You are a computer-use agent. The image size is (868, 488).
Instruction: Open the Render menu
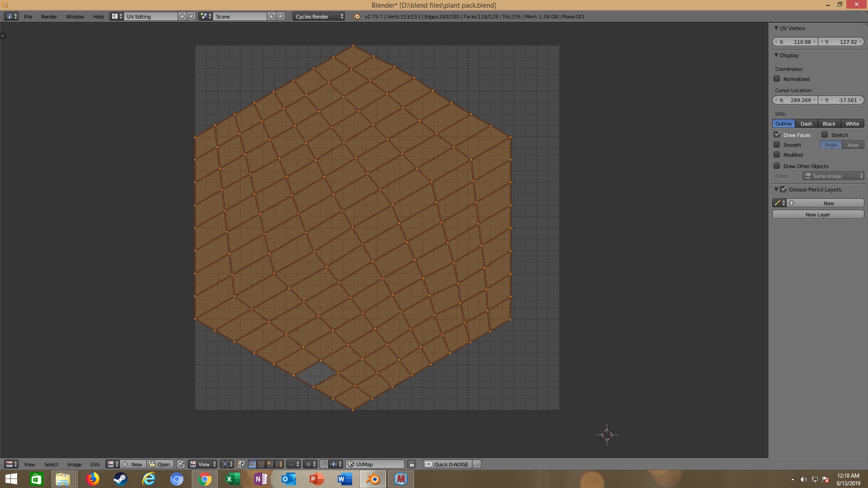49,16
